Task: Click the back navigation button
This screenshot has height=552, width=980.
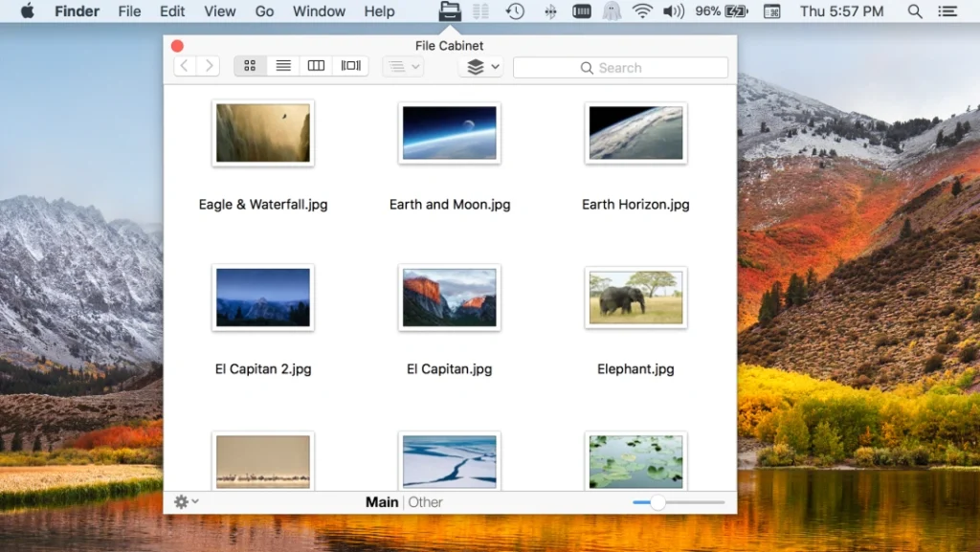Action: tap(183, 65)
